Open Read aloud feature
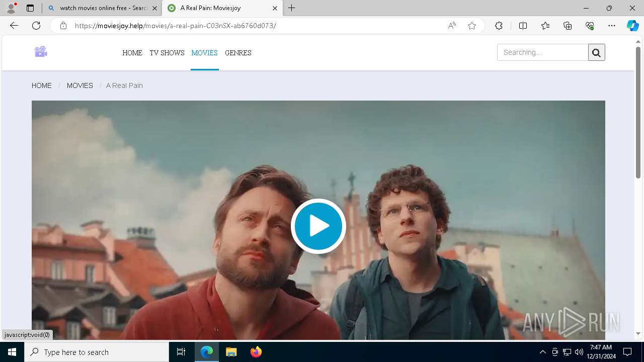This screenshot has height=362, width=644. click(452, 26)
